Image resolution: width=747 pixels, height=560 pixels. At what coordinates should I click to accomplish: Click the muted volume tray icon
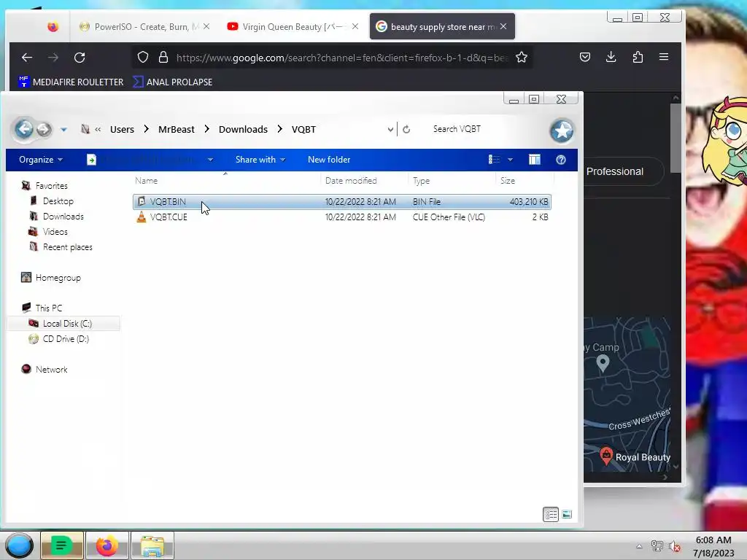[674, 546]
